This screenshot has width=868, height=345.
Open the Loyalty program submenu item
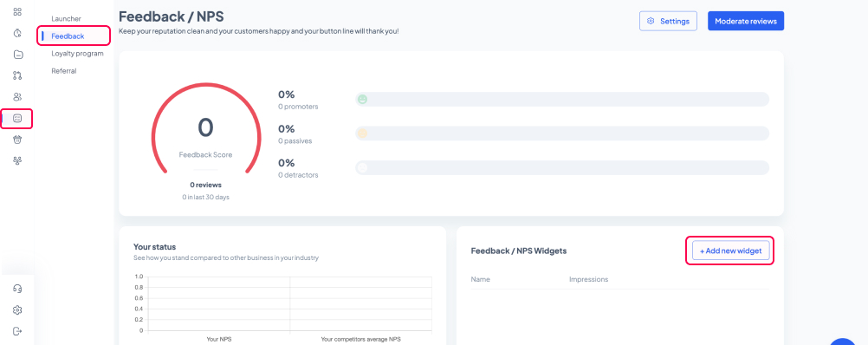(77, 54)
